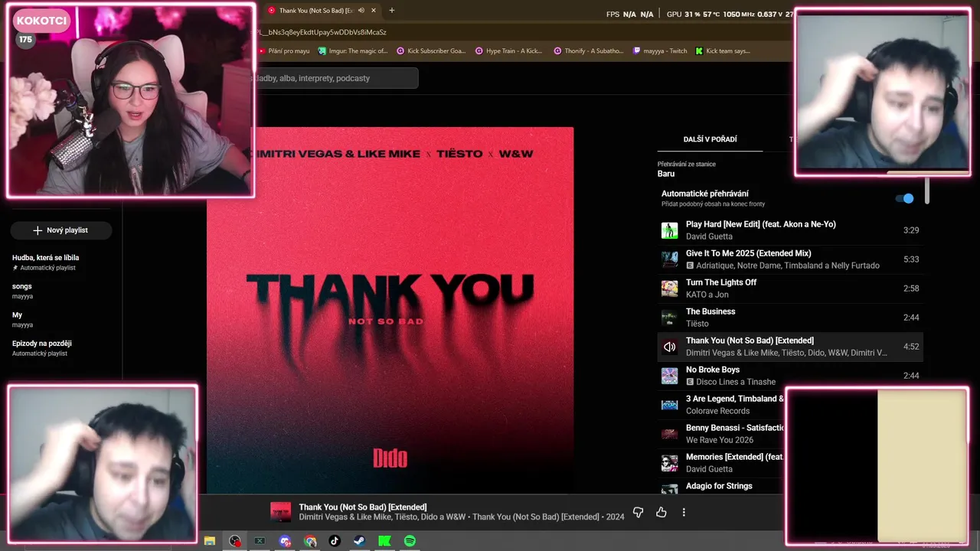Screen dimensions: 980x551
Task: Click the 4:52 duration on Thank You row
Action: 910,347
